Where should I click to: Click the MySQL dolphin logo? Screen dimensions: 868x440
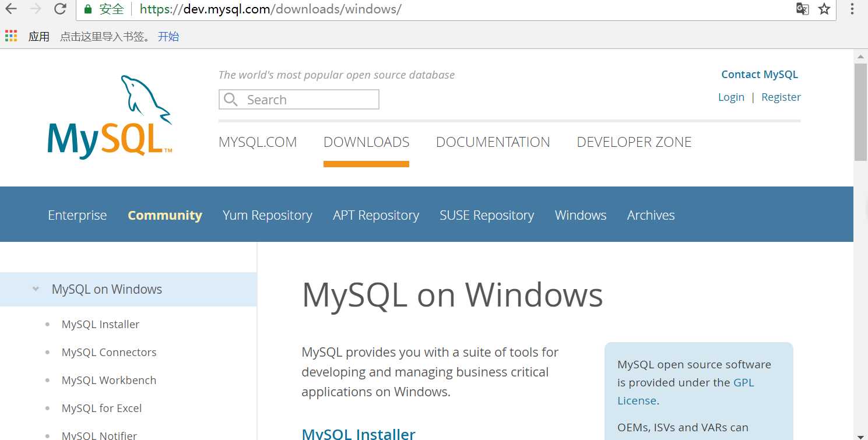[110, 117]
